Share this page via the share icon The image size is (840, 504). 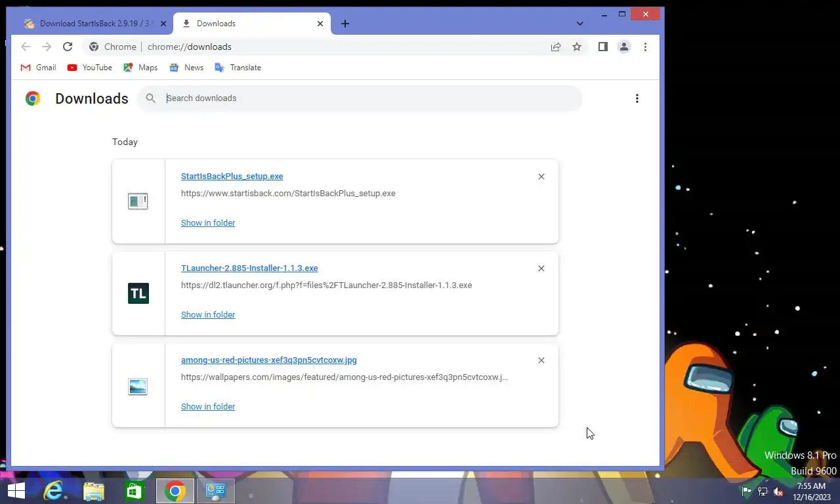coord(556,47)
